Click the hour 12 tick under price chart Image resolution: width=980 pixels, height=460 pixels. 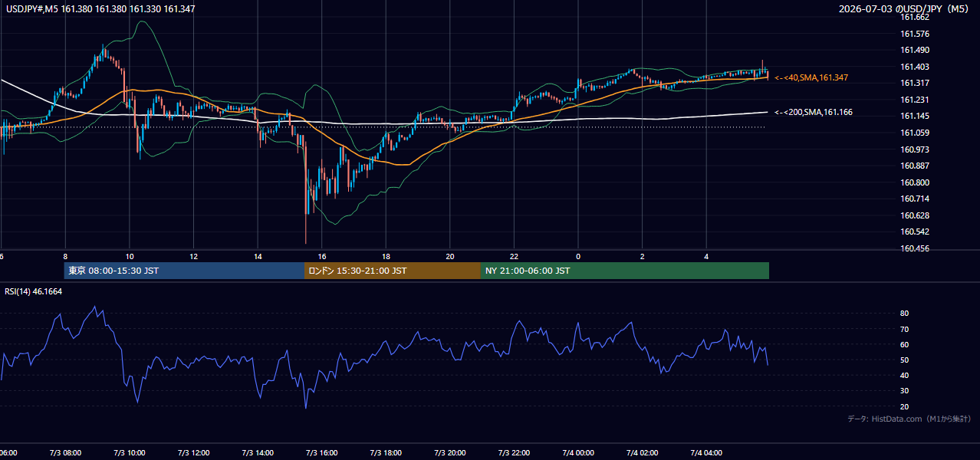[x=193, y=257]
